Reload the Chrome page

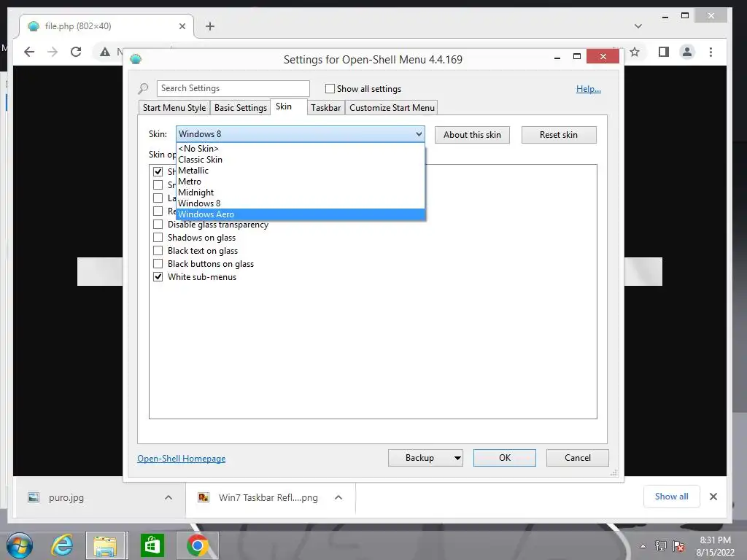click(76, 52)
